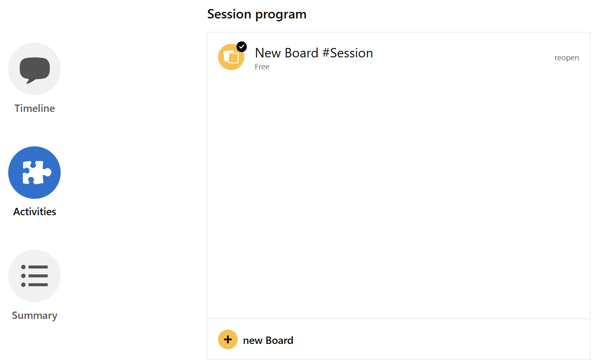This screenshot has width=596, height=364.
Task: Click the Activities label text
Action: pyautogui.click(x=34, y=212)
